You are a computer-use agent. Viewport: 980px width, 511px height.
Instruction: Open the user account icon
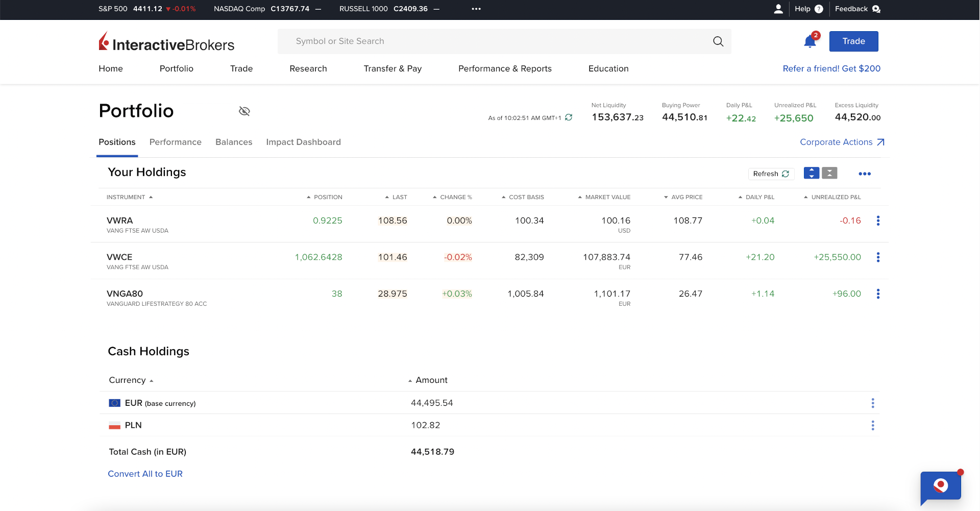[x=778, y=9]
